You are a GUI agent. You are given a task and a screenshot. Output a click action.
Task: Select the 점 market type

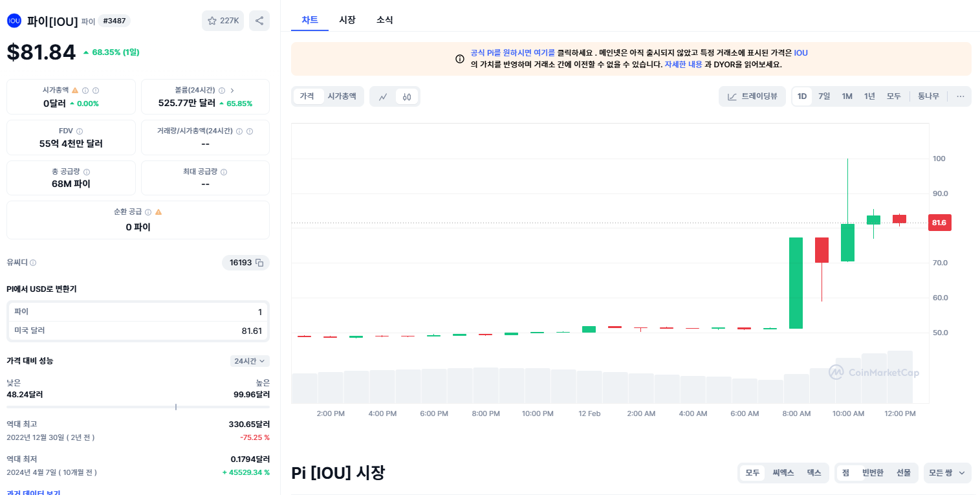tap(845, 473)
